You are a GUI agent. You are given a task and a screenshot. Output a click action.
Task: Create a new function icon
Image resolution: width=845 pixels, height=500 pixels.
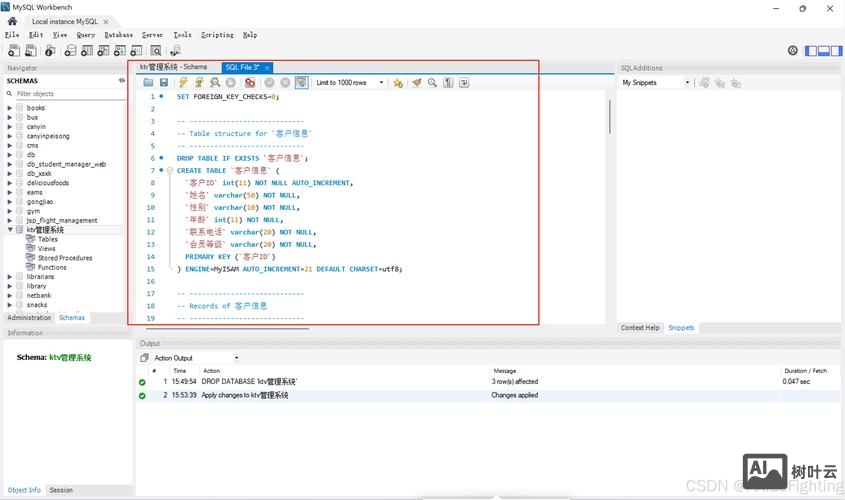coord(136,51)
